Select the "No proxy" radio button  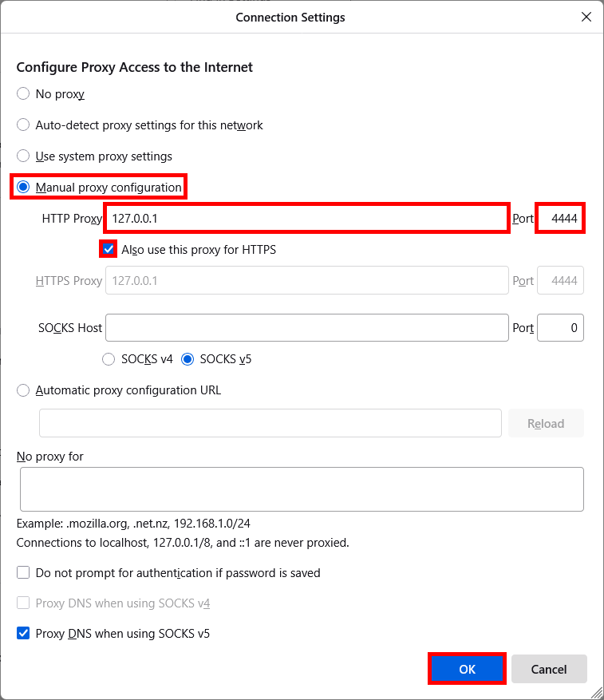pyautogui.click(x=22, y=93)
